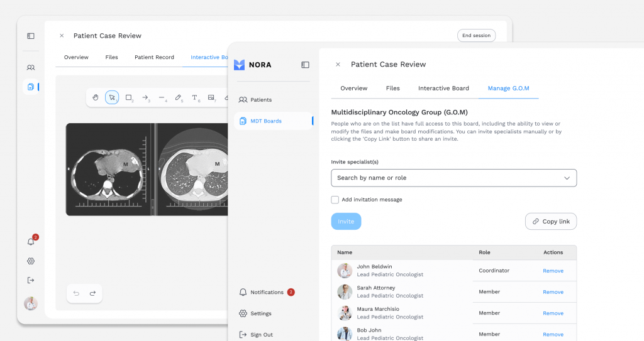Image resolution: width=644 pixels, height=341 pixels.
Task: Click Sarah Attorney's Member role cell
Action: click(x=489, y=292)
